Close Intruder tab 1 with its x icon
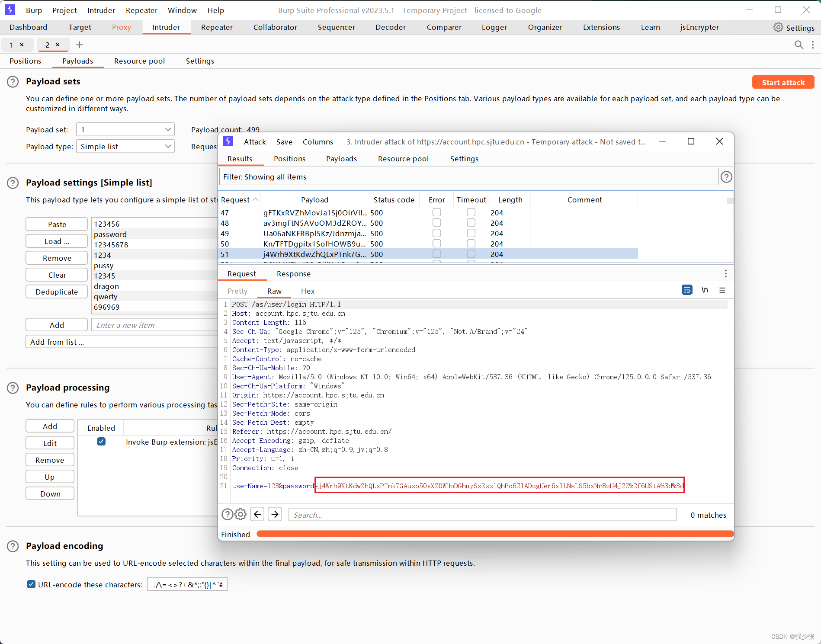 click(22, 45)
